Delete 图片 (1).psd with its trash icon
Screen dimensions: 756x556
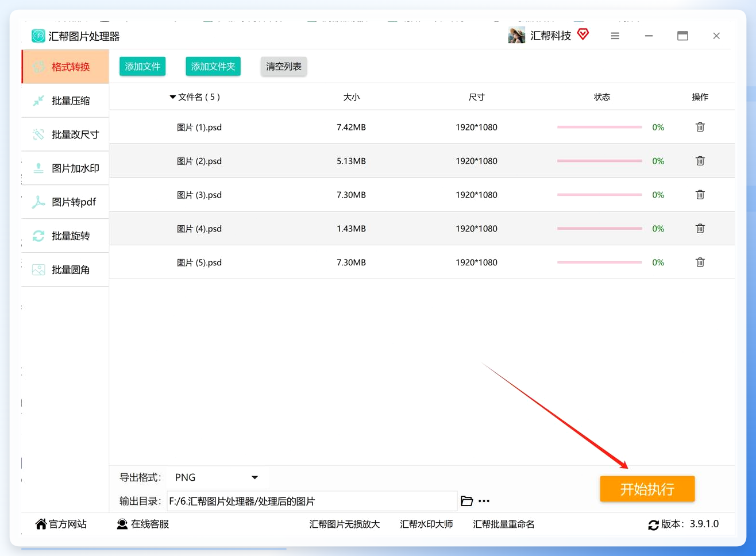(700, 127)
